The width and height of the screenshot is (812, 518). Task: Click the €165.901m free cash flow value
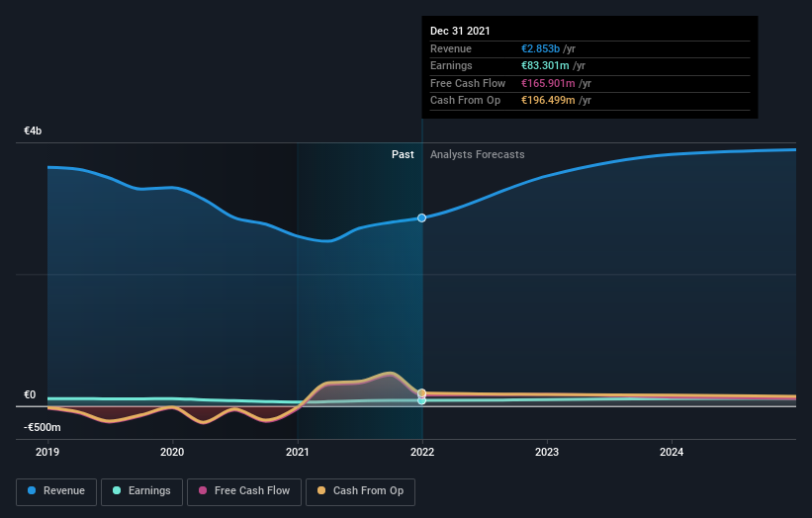pyautogui.click(x=548, y=83)
